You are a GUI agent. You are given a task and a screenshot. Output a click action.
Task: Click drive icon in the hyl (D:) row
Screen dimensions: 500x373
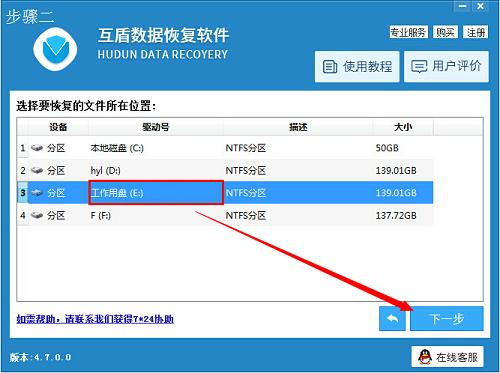[37, 171]
